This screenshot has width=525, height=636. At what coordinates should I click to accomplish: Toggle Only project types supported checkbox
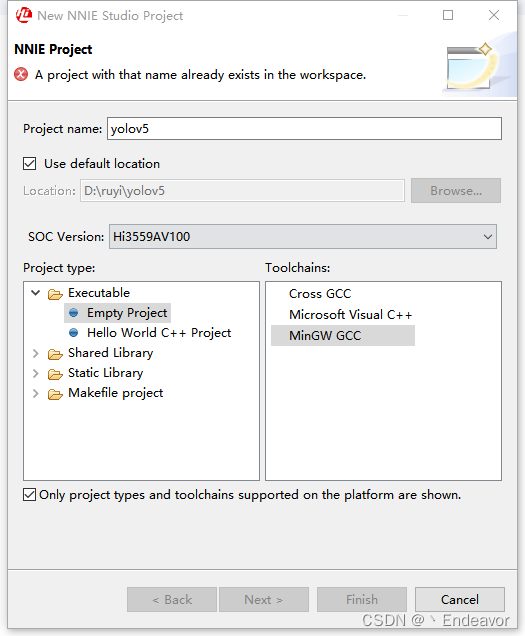coord(29,495)
